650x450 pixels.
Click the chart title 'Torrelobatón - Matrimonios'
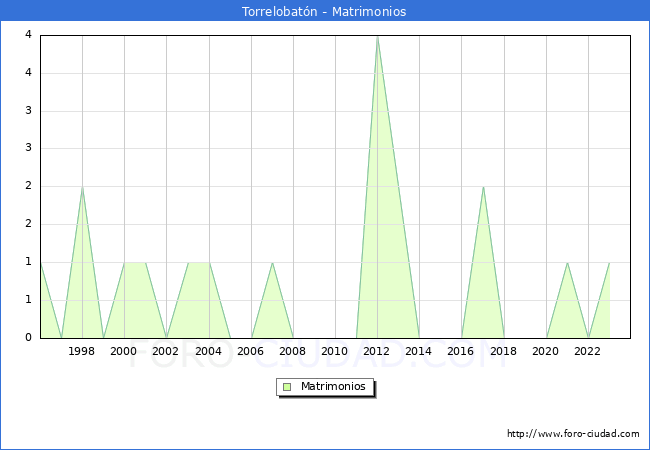coord(324,11)
